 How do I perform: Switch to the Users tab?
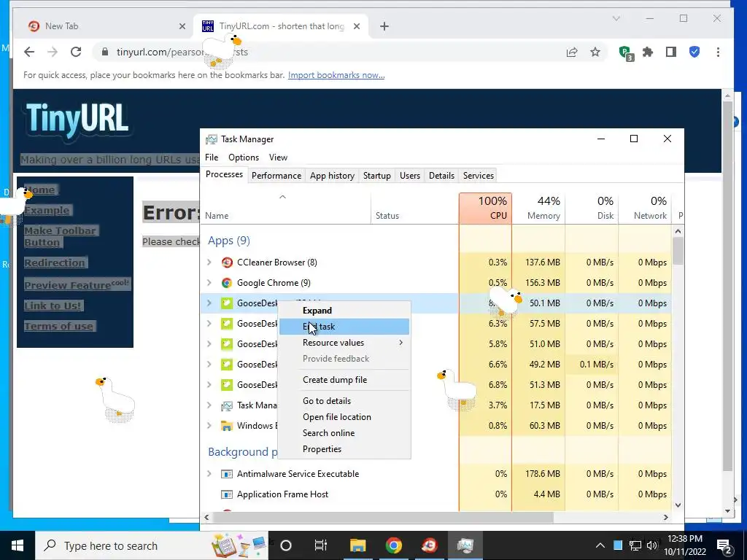(410, 176)
